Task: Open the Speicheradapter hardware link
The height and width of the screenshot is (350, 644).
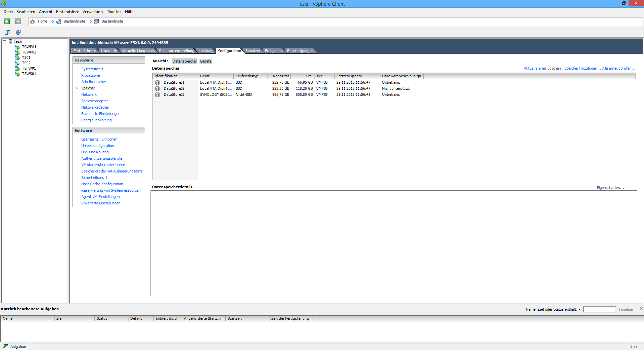Action: [95, 101]
